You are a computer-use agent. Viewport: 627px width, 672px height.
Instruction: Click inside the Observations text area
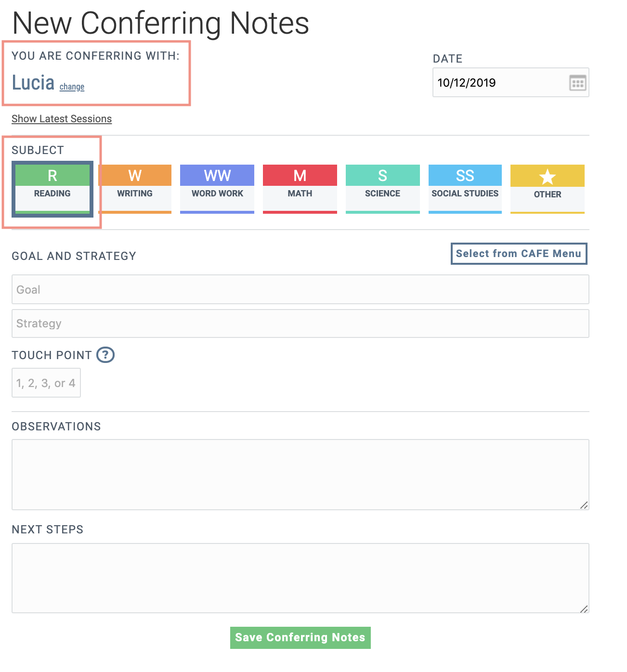click(x=300, y=474)
